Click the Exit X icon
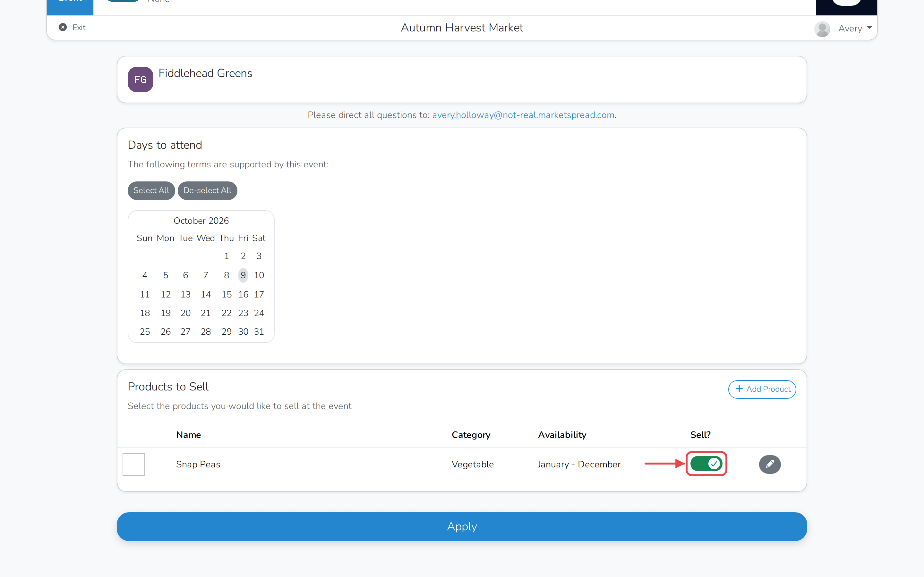Image resolution: width=924 pixels, height=577 pixels. (x=63, y=27)
